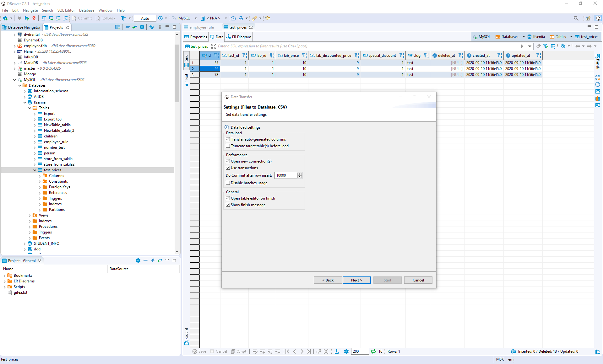Open the Auto transaction mode dropdown
The height and width of the screenshot is (364, 603).
coord(145,18)
